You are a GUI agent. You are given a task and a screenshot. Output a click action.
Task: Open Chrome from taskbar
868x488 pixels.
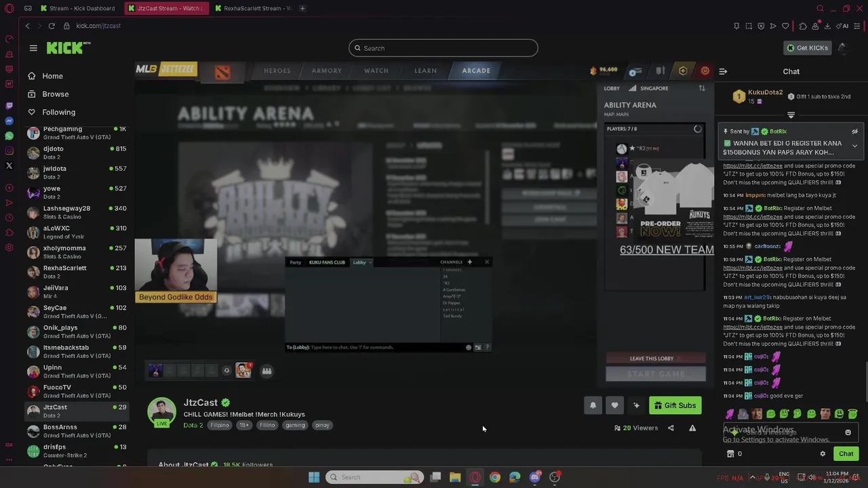495,477
